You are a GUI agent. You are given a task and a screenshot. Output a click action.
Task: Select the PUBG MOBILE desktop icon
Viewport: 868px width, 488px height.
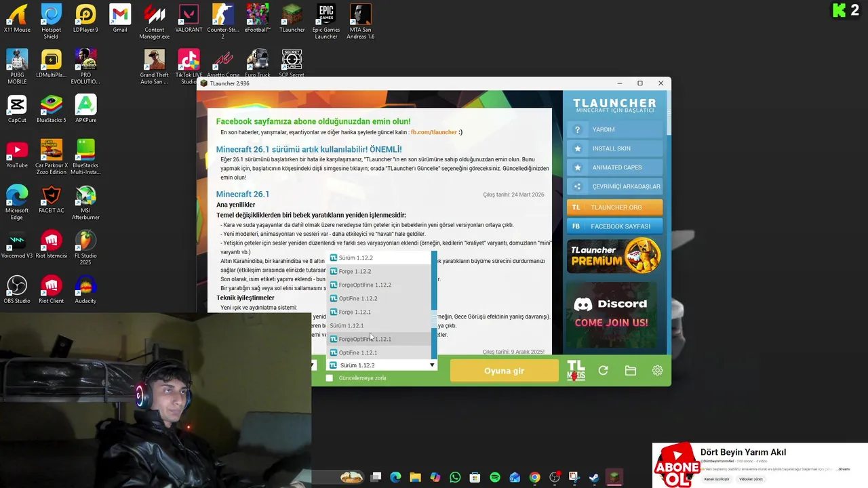[17, 66]
